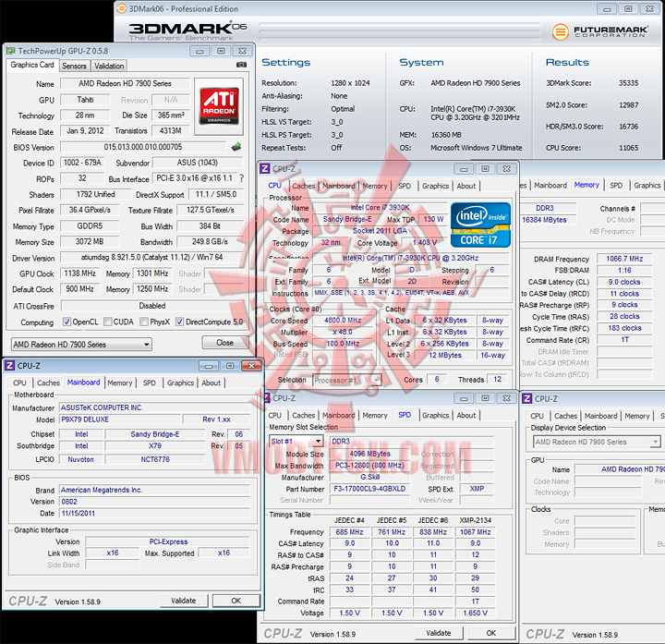Open the Memory tab in CPU-Z Mainboard window

point(119,383)
